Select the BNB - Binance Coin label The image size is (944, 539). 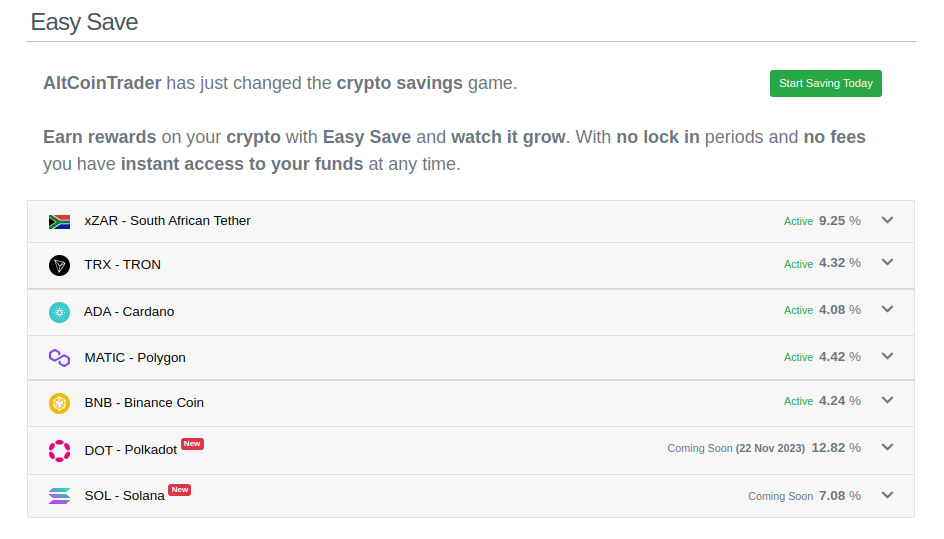144,403
